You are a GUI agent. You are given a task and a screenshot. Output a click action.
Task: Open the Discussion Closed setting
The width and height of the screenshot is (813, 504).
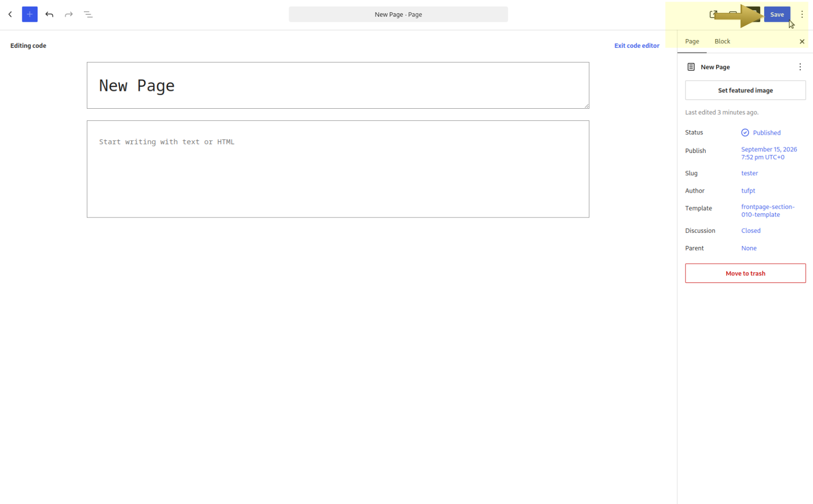pos(751,231)
